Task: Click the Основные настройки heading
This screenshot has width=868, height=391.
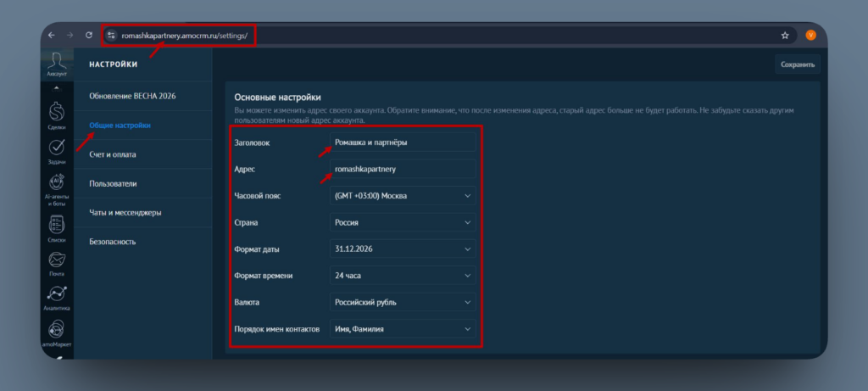Action: coord(277,98)
